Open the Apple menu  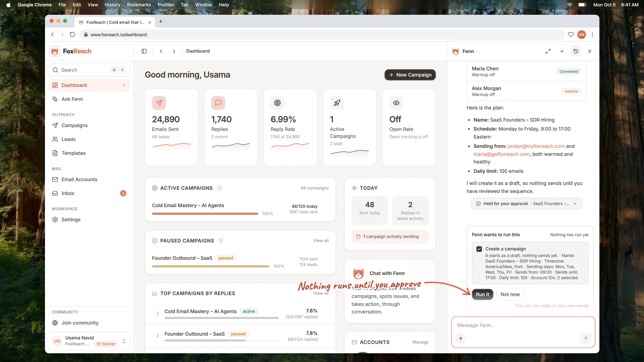tap(8, 5)
